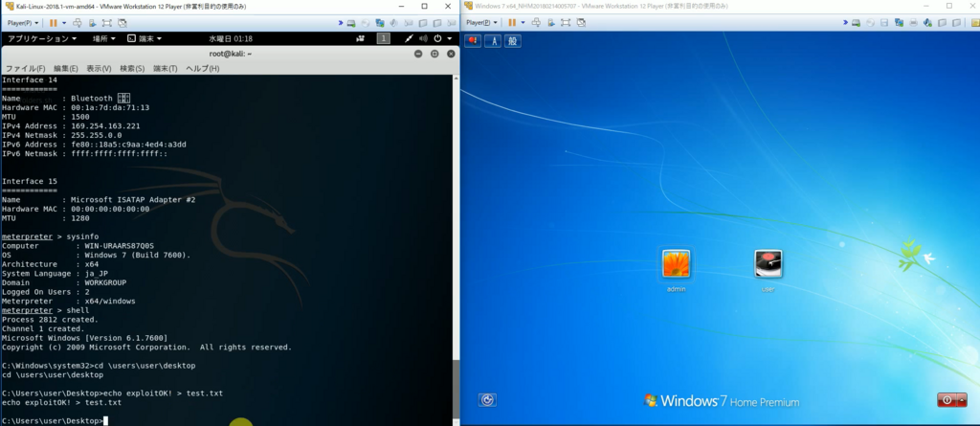Click red shut down button on login screen
The height and width of the screenshot is (426, 980).
click(947, 400)
